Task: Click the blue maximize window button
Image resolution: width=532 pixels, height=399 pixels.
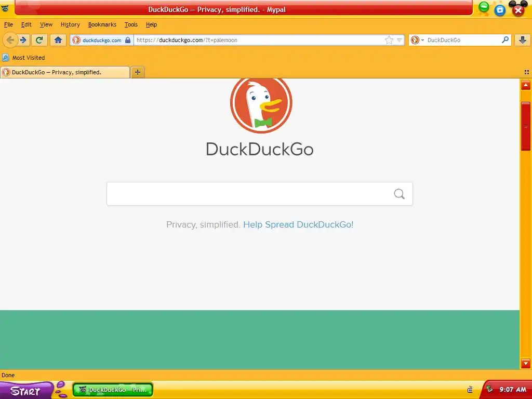Action: (x=500, y=10)
